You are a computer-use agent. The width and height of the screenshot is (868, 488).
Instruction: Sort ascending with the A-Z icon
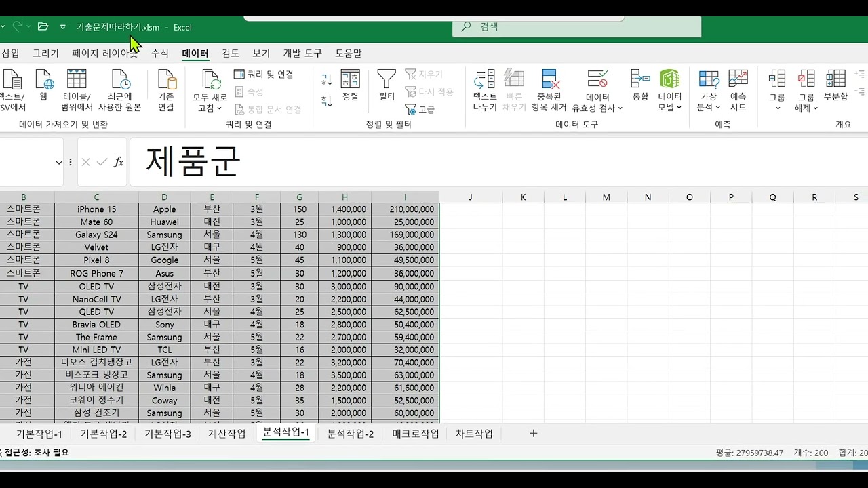pyautogui.click(x=327, y=80)
